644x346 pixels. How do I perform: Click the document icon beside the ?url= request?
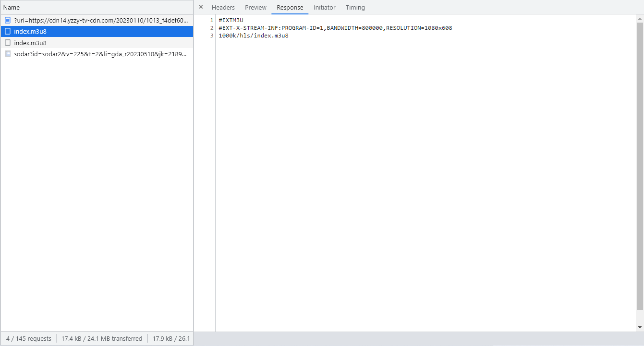(8, 20)
